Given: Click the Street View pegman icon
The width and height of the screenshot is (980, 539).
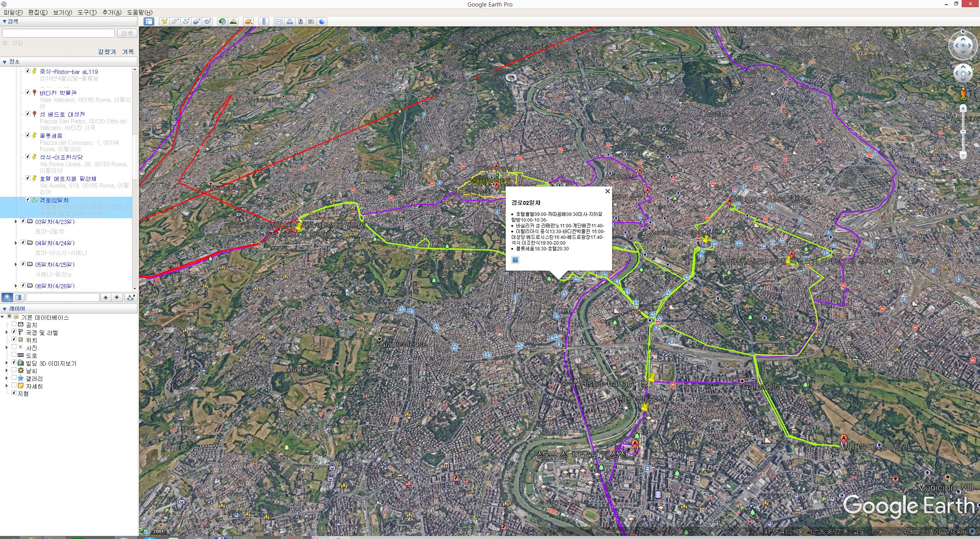Looking at the screenshot, I should 964,93.
